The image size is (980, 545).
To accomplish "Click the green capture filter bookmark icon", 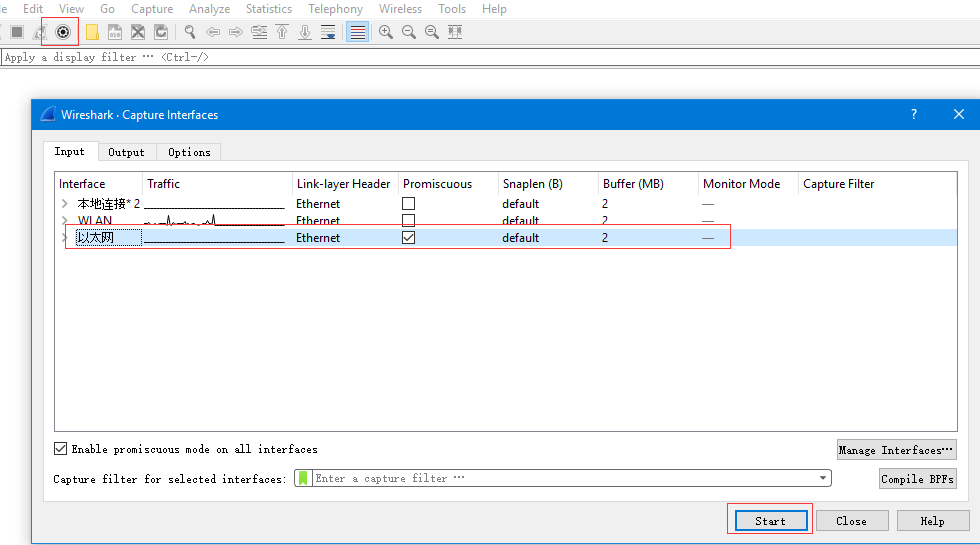I will point(303,478).
